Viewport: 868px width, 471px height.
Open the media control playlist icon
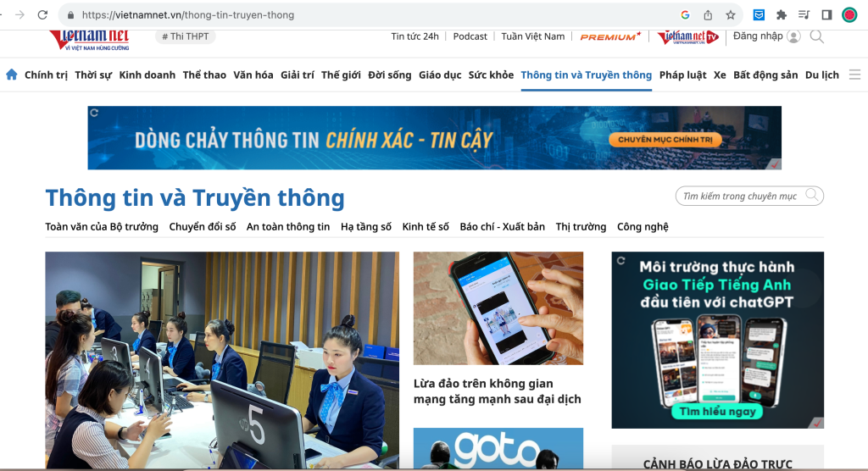point(804,15)
